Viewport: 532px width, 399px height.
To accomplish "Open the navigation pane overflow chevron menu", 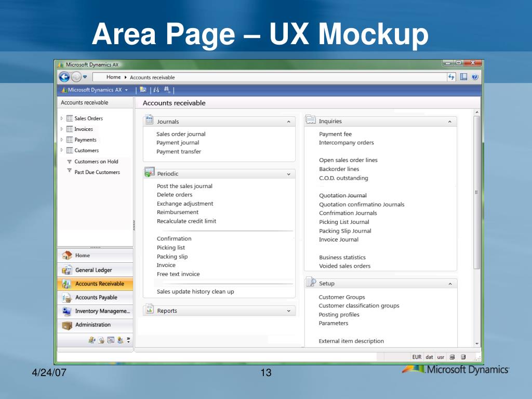I will [x=128, y=340].
